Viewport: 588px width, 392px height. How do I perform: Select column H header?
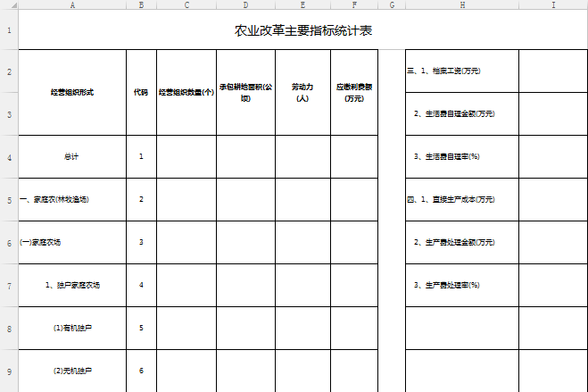coord(461,5)
